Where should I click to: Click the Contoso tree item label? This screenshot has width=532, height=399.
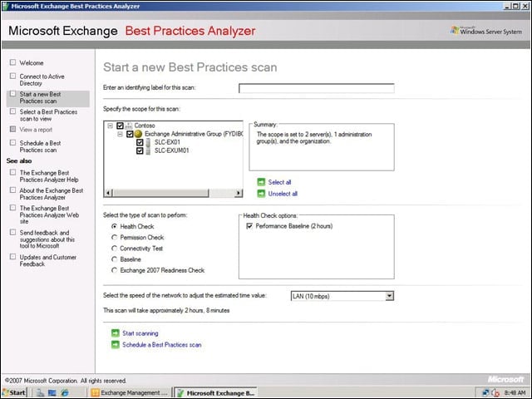[145, 126]
